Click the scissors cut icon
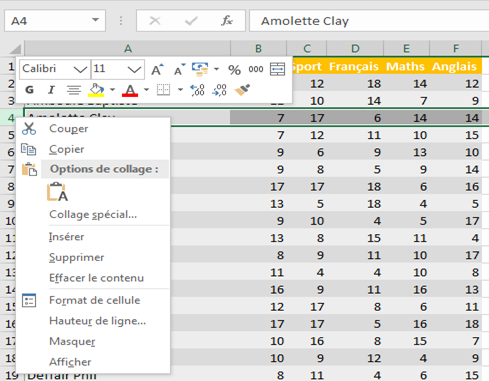 [x=29, y=129]
